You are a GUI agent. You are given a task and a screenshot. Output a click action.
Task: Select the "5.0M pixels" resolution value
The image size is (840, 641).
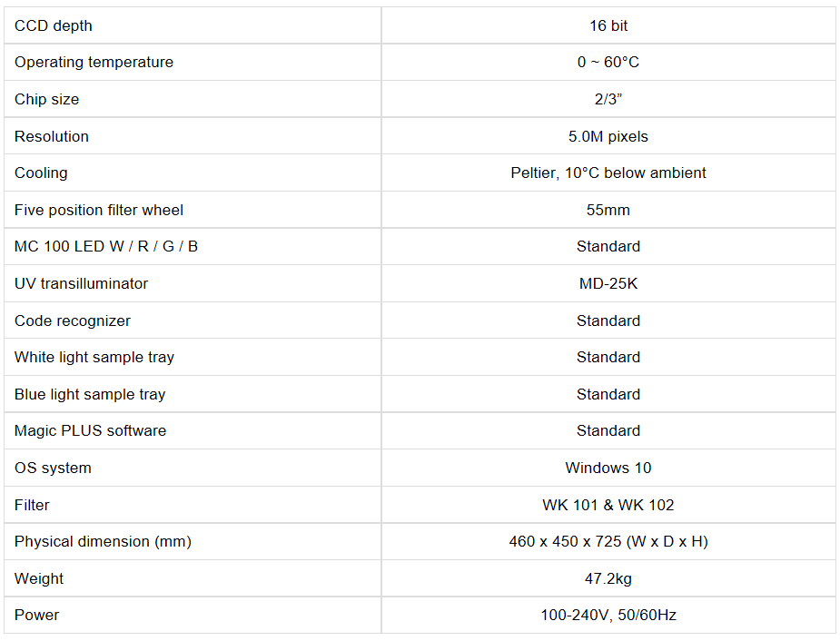[608, 136]
